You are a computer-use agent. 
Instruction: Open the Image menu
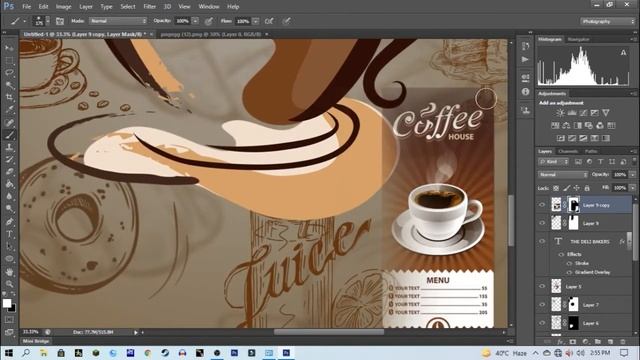[63, 7]
